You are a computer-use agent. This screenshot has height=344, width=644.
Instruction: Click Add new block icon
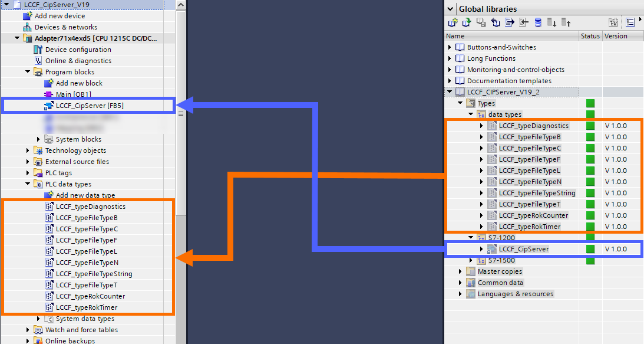(48, 83)
